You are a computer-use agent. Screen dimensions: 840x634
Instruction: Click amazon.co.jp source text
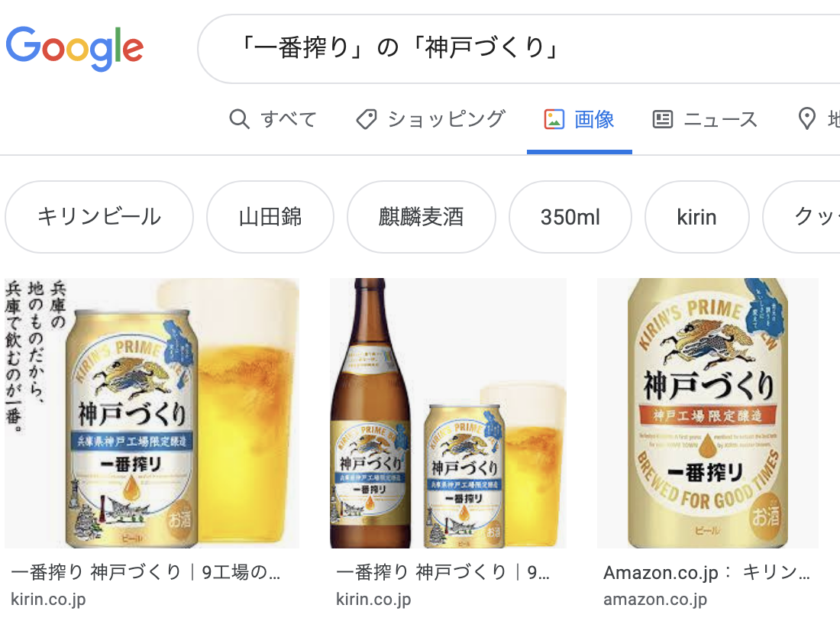(655, 599)
